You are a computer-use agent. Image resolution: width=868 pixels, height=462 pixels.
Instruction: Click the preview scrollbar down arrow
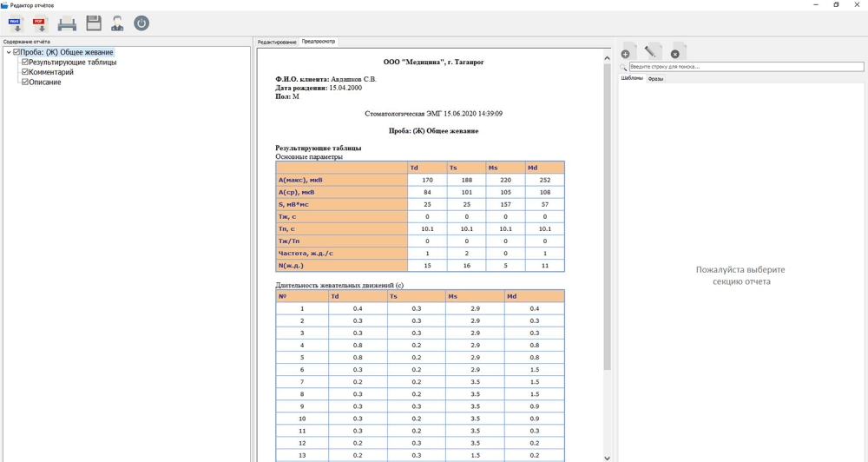click(607, 457)
